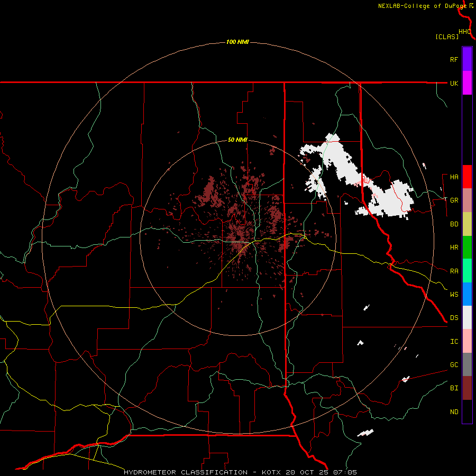
Task: Click the KOTX radar site identifier
Action: pos(271,472)
